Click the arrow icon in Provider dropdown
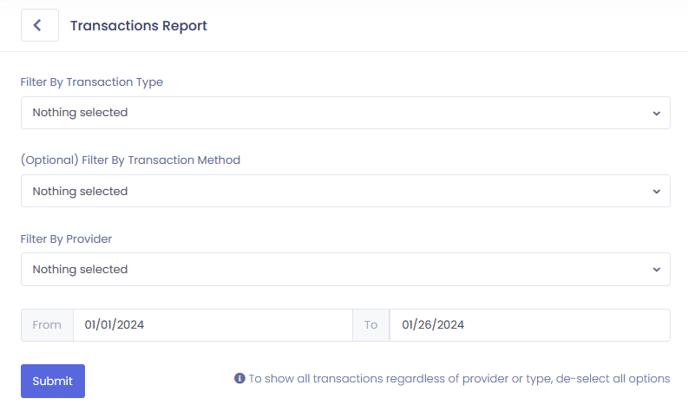This screenshot has width=688, height=418. [x=656, y=269]
